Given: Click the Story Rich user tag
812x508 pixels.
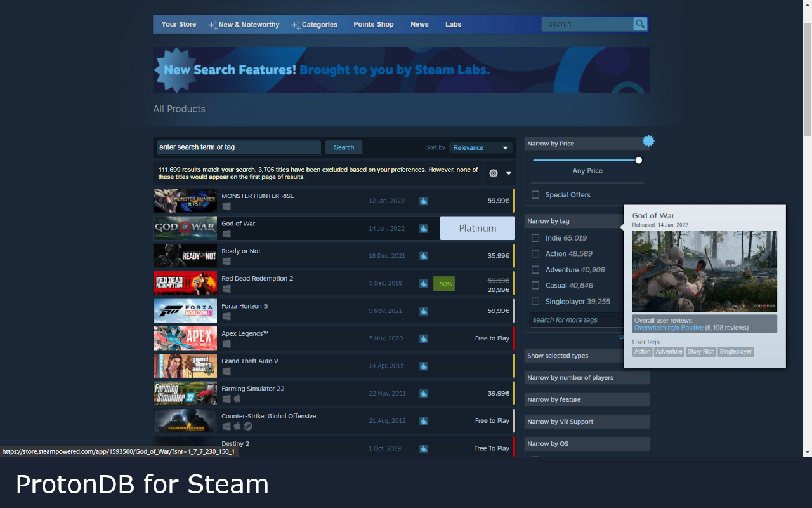Looking at the screenshot, I should click(700, 352).
